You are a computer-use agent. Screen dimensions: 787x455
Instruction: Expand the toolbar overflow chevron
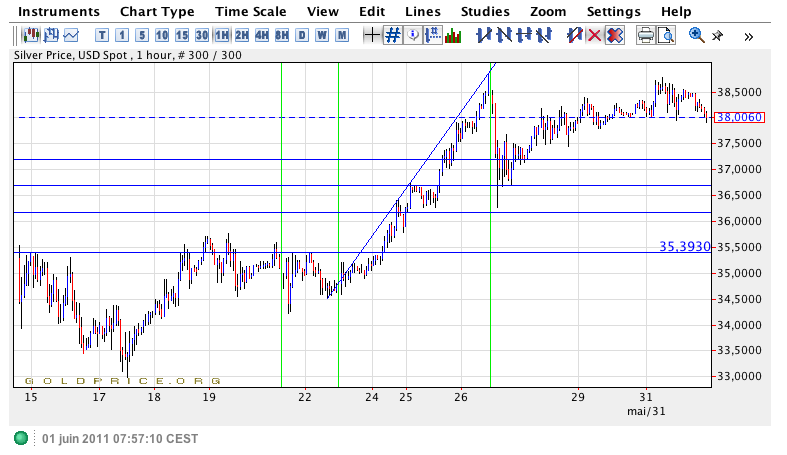point(749,36)
